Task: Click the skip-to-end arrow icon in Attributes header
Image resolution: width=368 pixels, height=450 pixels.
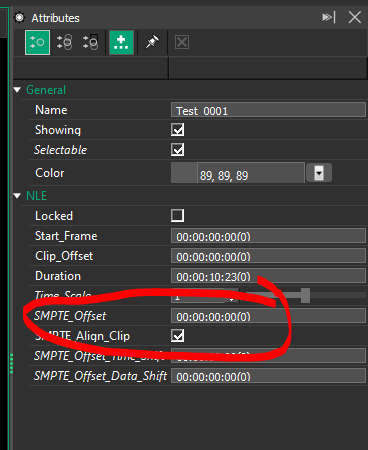Action: [x=329, y=17]
